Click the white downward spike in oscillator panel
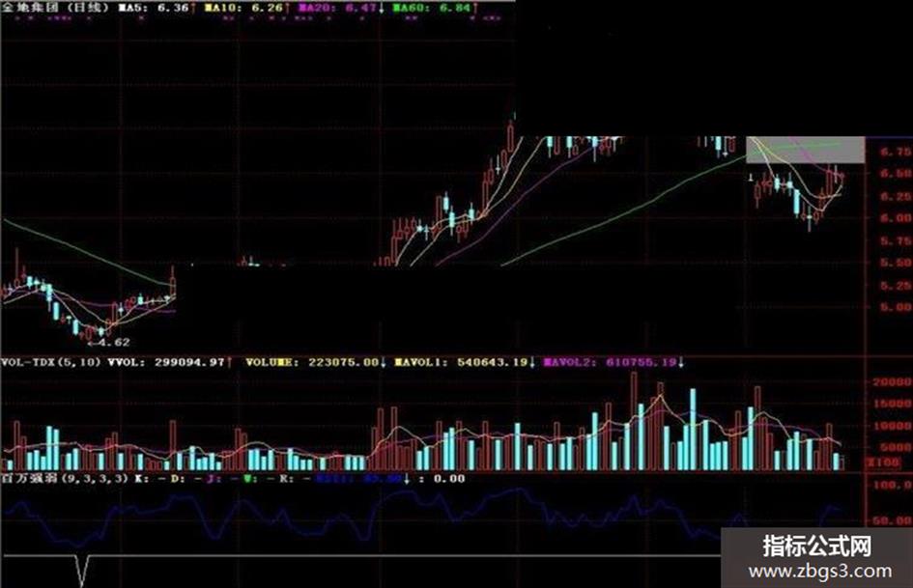Viewport: 913px width, 588px height. 82,571
